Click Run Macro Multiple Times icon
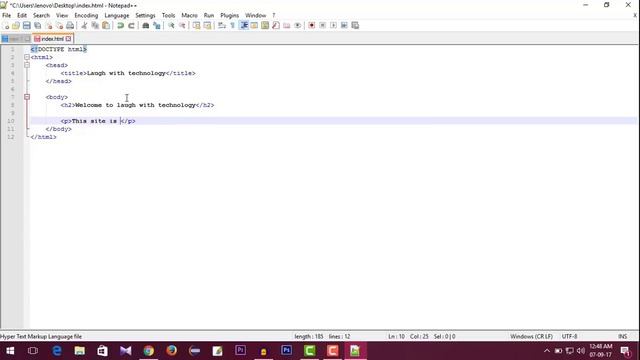Screen dimensions: 640x360 (x=344, y=26)
